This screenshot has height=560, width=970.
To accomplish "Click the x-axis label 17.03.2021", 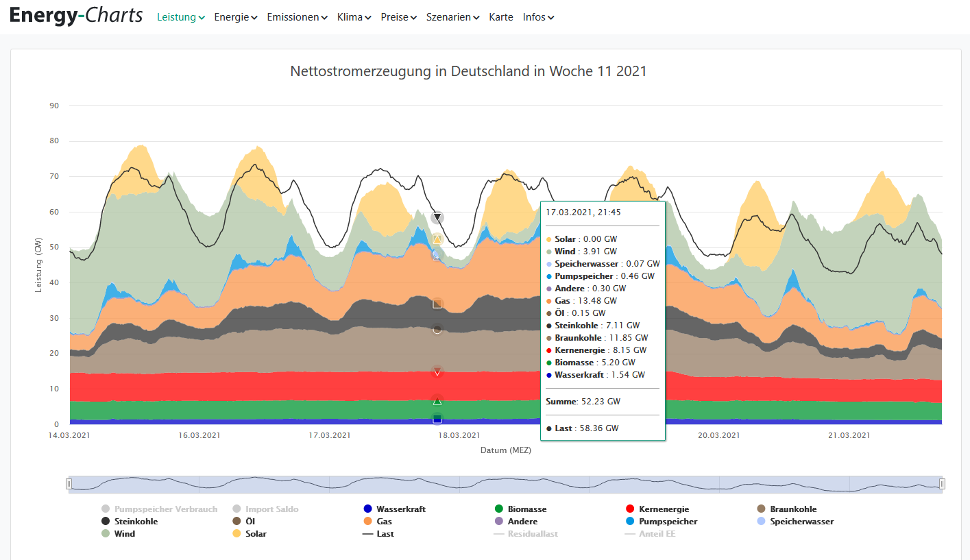I will pos(329,435).
